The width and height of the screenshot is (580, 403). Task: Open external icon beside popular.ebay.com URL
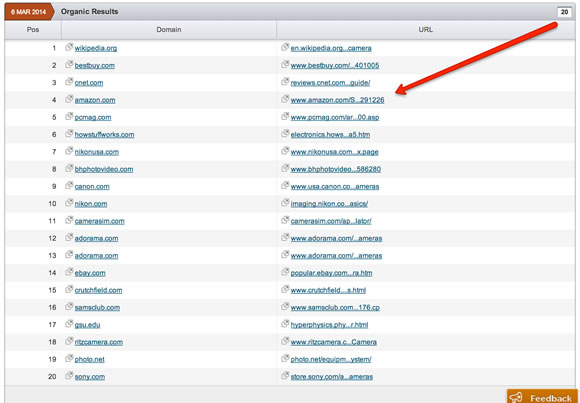coord(285,272)
